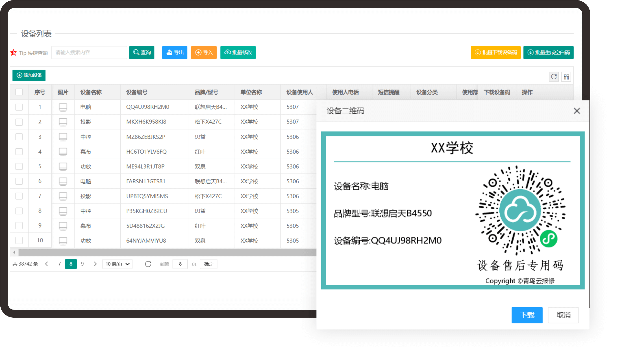Click the 取消 cancel button
Screen dimensions: 624x364
point(563,315)
